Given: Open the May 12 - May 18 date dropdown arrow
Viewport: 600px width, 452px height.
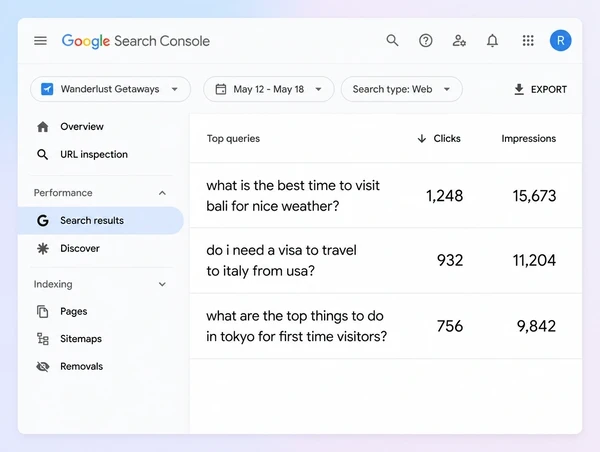Looking at the screenshot, I should tap(318, 89).
